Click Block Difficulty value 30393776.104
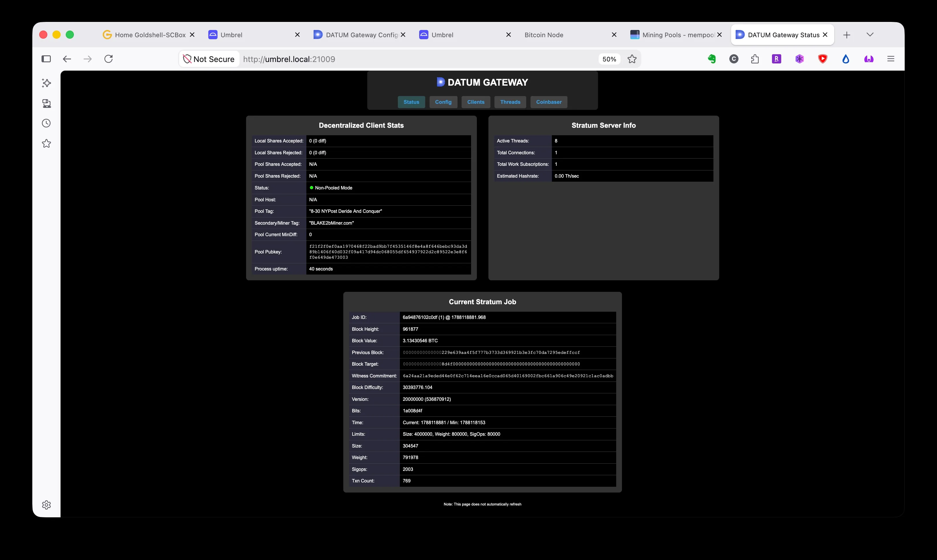 point(417,388)
